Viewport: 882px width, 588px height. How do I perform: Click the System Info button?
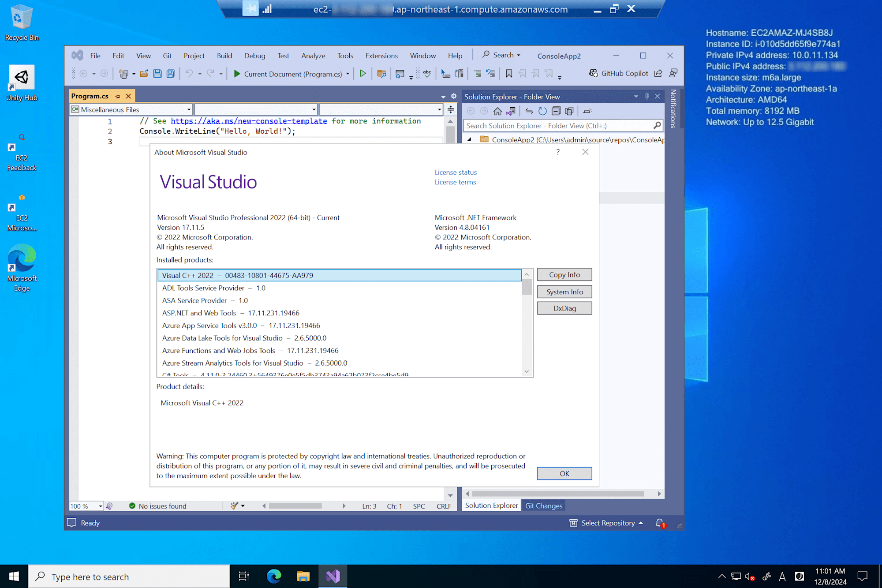coord(564,292)
